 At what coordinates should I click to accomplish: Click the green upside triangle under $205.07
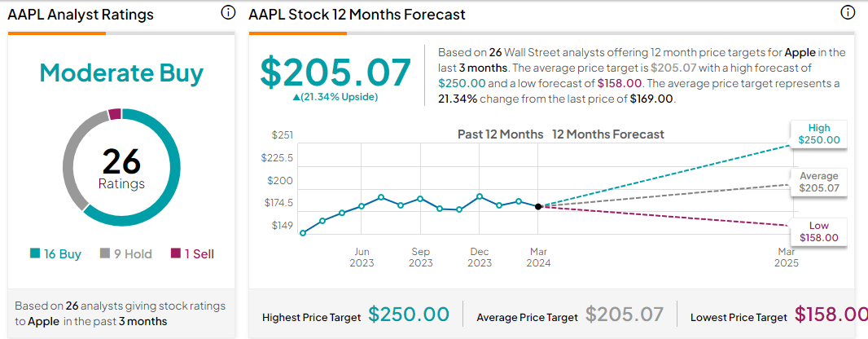pos(295,97)
